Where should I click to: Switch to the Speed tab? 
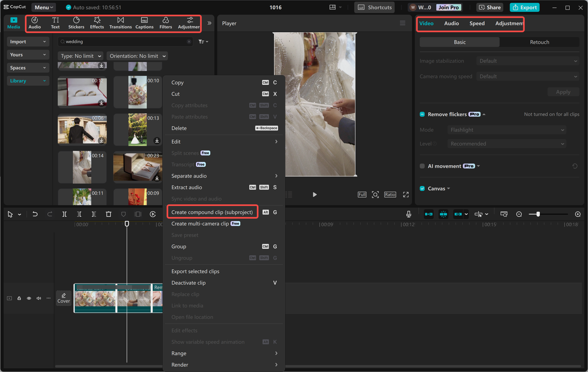(x=477, y=23)
